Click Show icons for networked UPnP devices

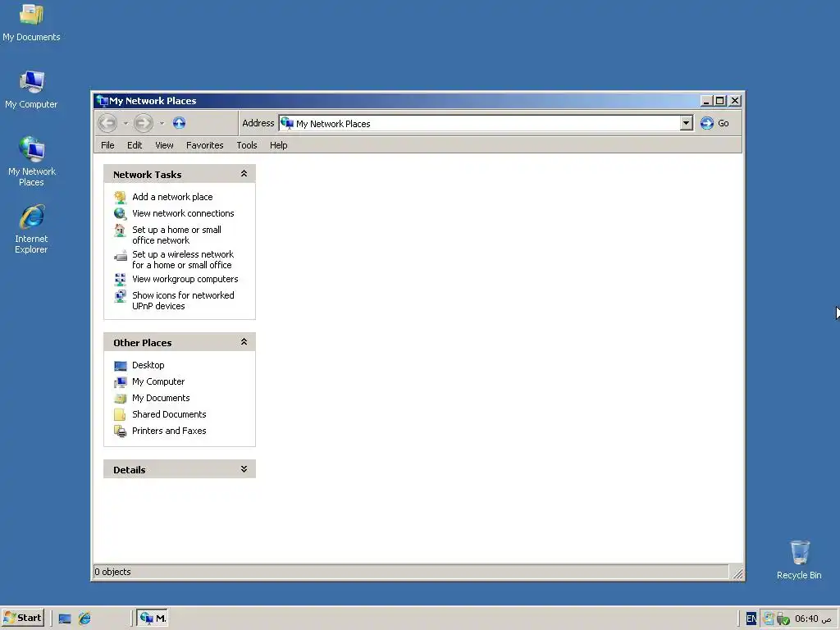(x=183, y=300)
